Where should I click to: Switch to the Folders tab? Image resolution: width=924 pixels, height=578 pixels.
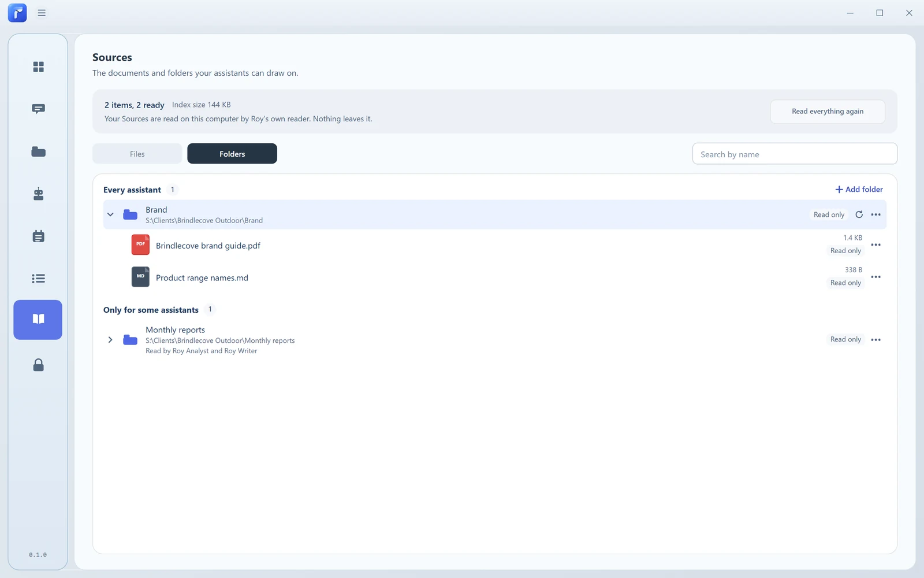coord(232,154)
